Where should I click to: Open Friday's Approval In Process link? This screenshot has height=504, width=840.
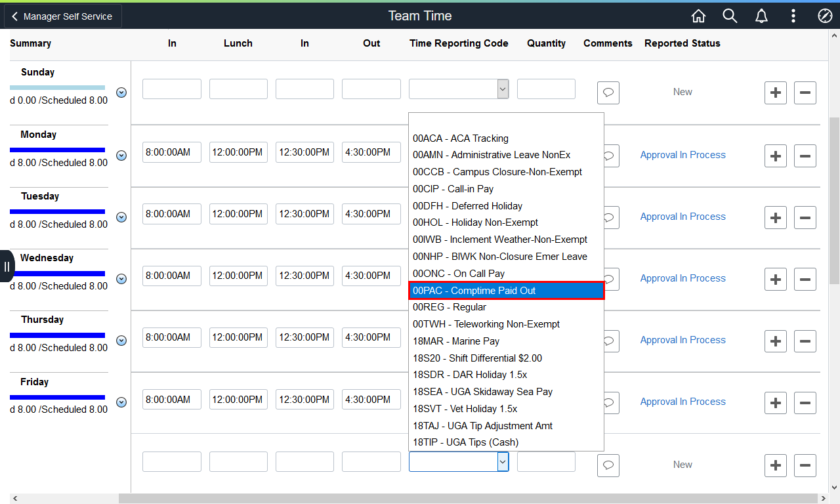[x=683, y=402]
